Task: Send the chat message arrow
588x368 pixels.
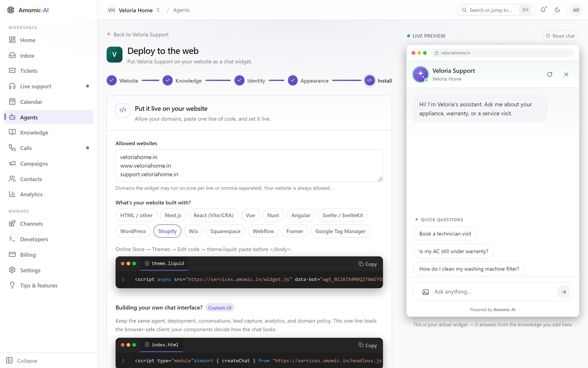Action: [x=563, y=292]
